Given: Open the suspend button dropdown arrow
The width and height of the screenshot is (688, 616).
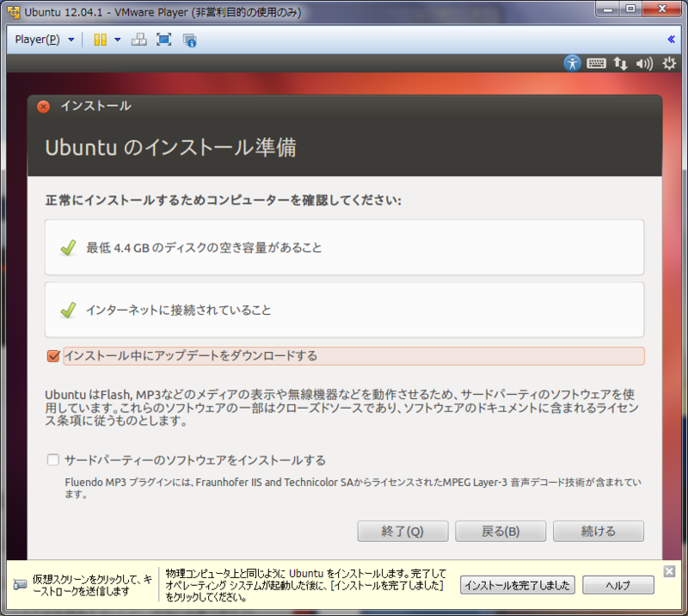Looking at the screenshot, I should pyautogui.click(x=117, y=39).
